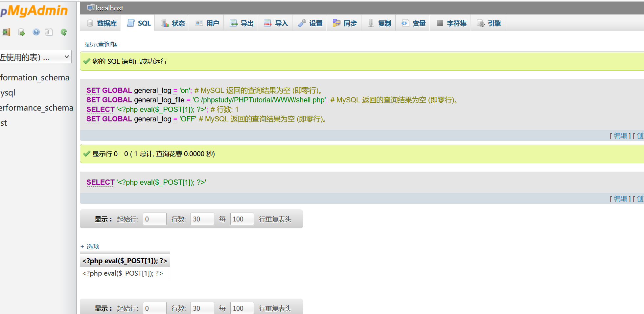
Task: Reload the navigation panel with green arrow icon
Action: click(64, 32)
